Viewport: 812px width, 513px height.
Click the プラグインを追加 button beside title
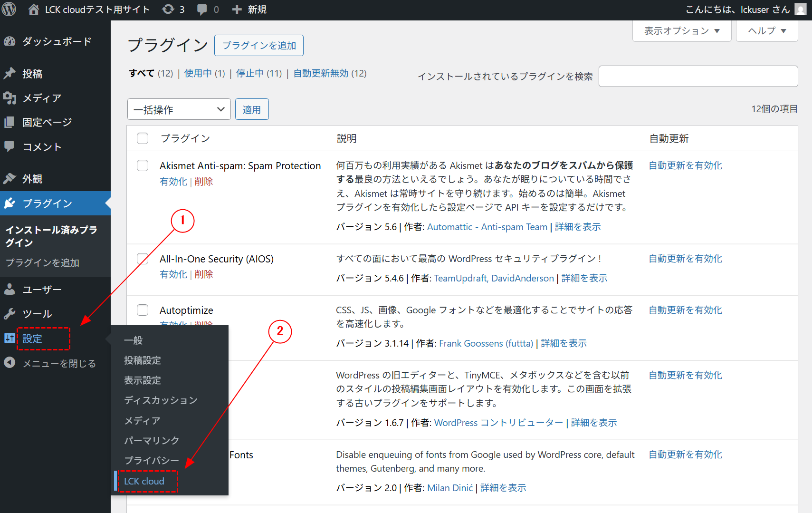click(259, 46)
